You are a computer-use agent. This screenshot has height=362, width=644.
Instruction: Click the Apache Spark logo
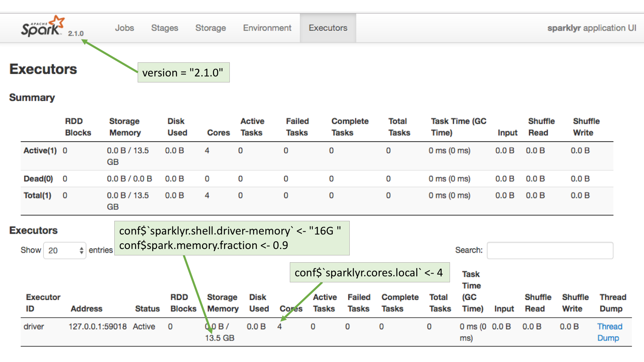coord(42,27)
